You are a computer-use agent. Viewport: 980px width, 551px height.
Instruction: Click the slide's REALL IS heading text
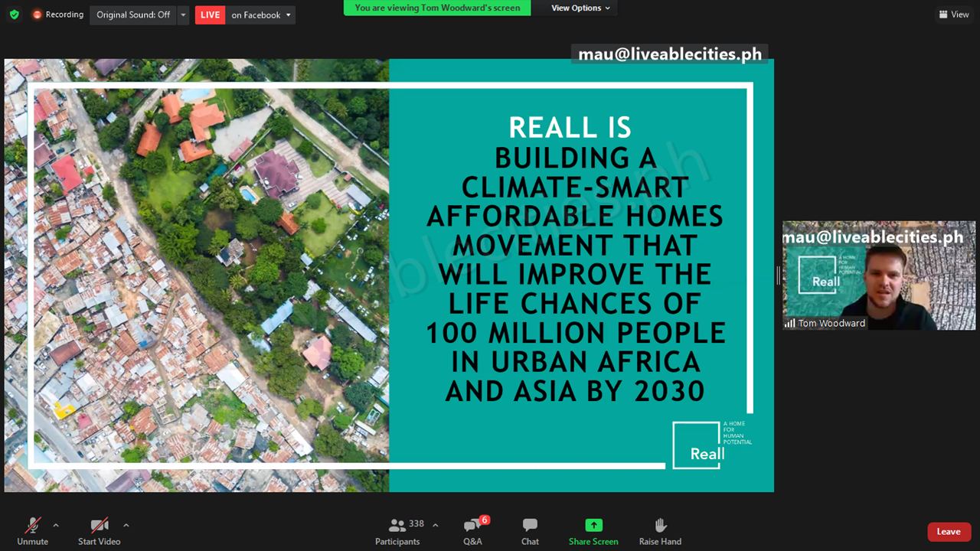(570, 128)
